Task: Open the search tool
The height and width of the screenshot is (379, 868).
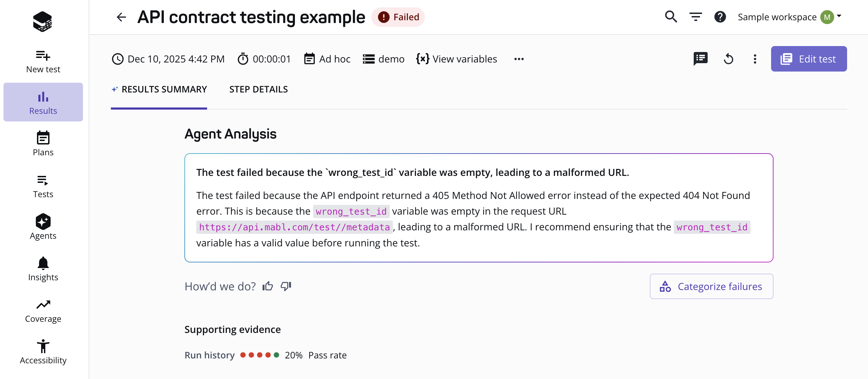Action: 671,17
